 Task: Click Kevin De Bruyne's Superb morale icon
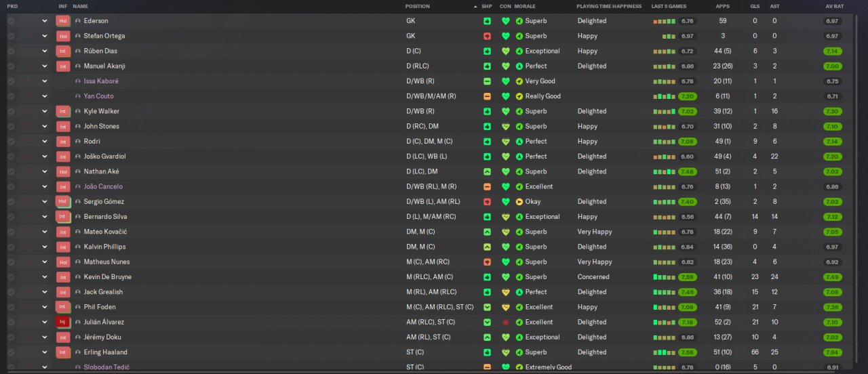point(519,276)
